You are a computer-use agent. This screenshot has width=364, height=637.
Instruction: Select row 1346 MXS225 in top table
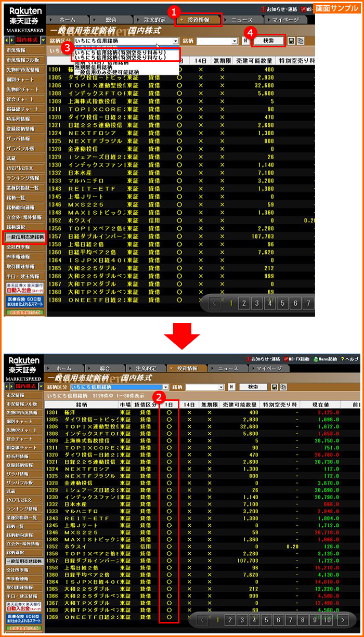[180, 204]
